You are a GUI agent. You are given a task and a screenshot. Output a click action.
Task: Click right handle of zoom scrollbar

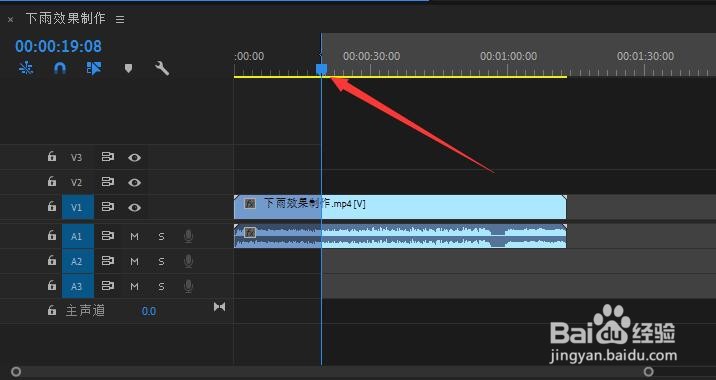tap(648, 371)
